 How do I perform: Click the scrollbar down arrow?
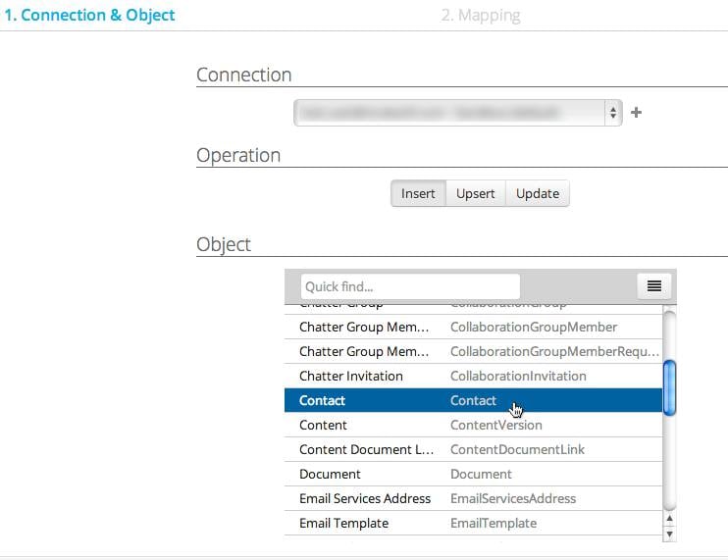point(669,535)
